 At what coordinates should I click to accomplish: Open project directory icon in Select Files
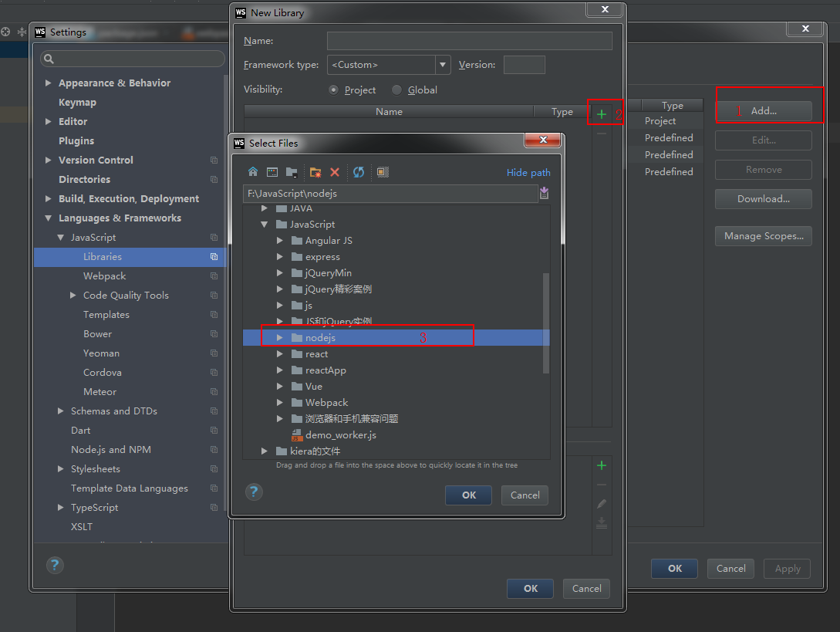tap(292, 172)
